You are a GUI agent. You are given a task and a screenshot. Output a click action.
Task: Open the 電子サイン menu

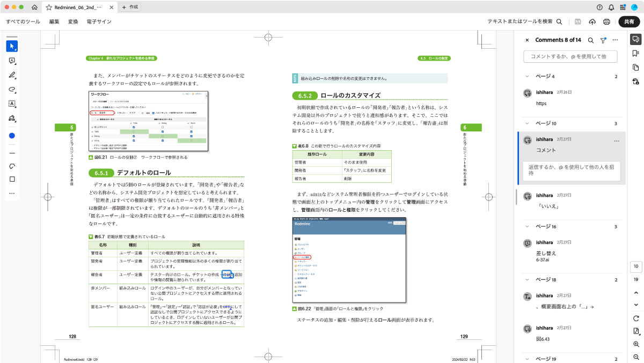(x=99, y=21)
